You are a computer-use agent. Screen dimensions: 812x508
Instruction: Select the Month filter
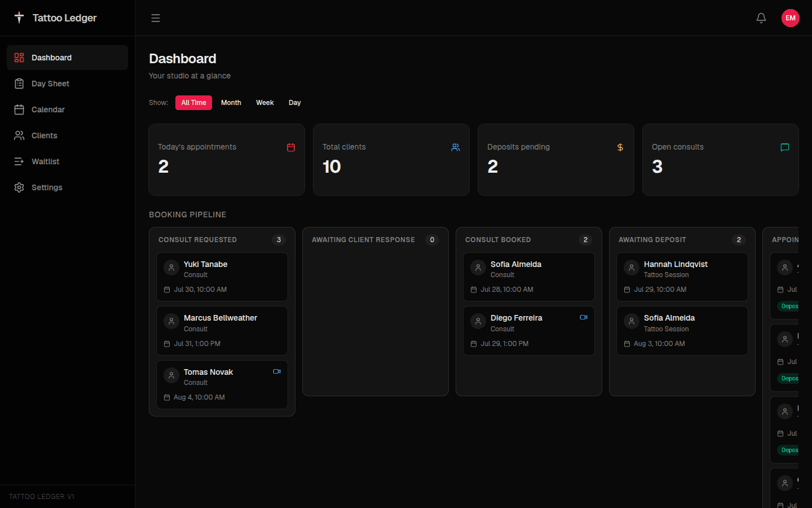[x=231, y=103]
